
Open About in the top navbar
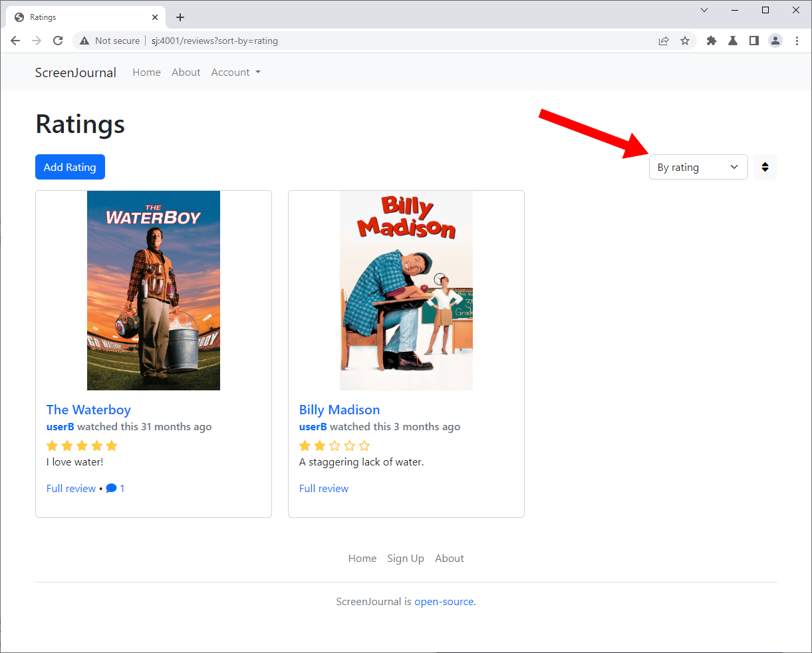coord(186,72)
